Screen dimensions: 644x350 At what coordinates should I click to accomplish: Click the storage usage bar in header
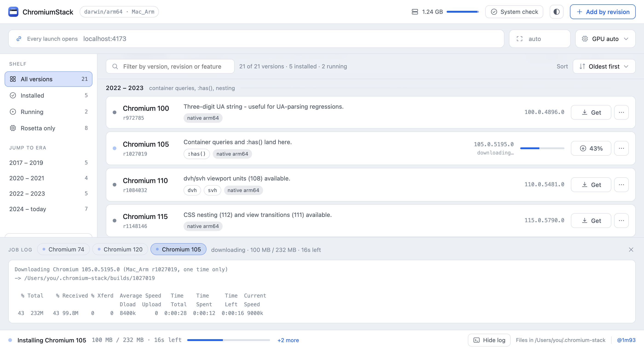coord(463,12)
